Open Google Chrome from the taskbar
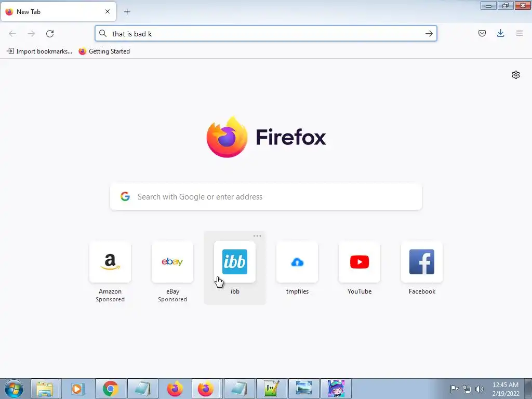 click(x=110, y=389)
